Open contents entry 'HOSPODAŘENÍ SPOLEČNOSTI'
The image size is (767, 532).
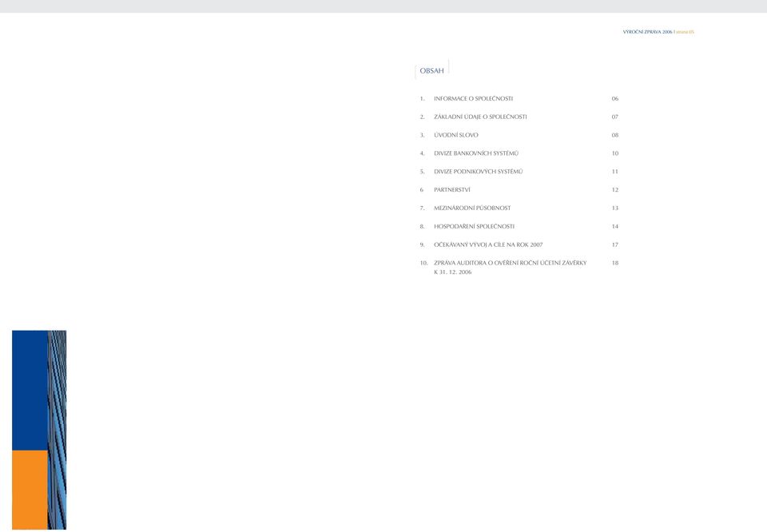pyautogui.click(x=474, y=226)
